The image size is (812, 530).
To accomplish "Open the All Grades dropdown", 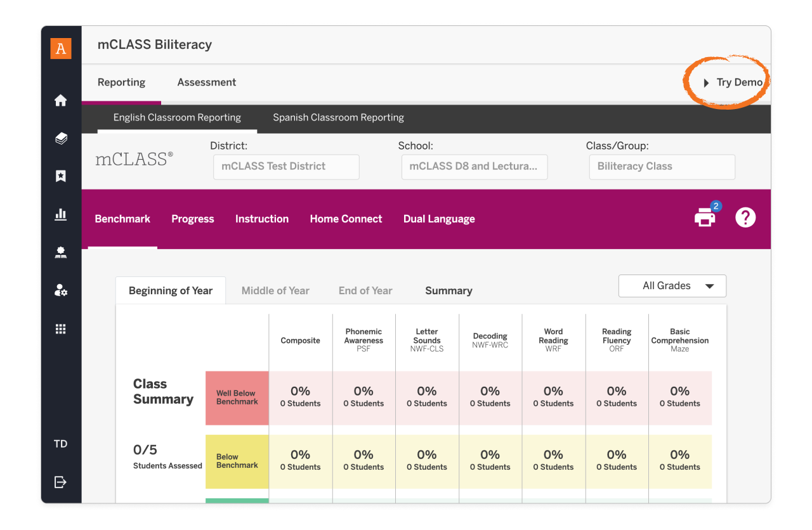I will 672,286.
